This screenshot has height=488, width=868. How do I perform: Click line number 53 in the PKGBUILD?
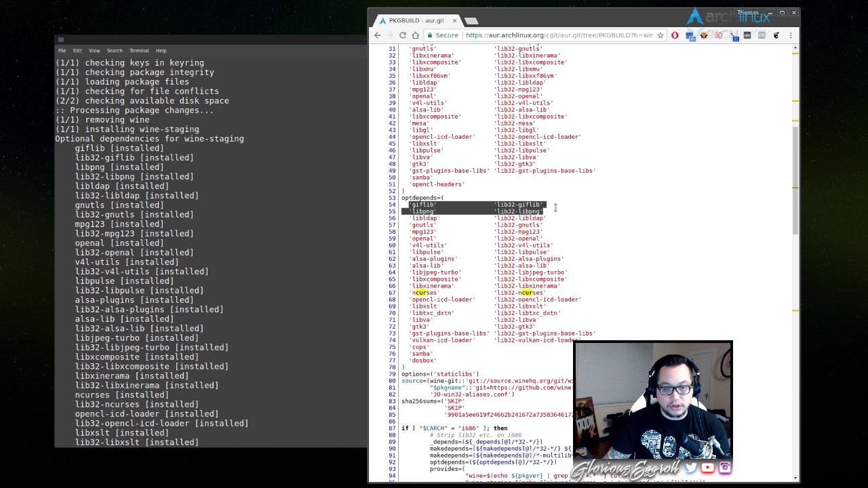392,198
